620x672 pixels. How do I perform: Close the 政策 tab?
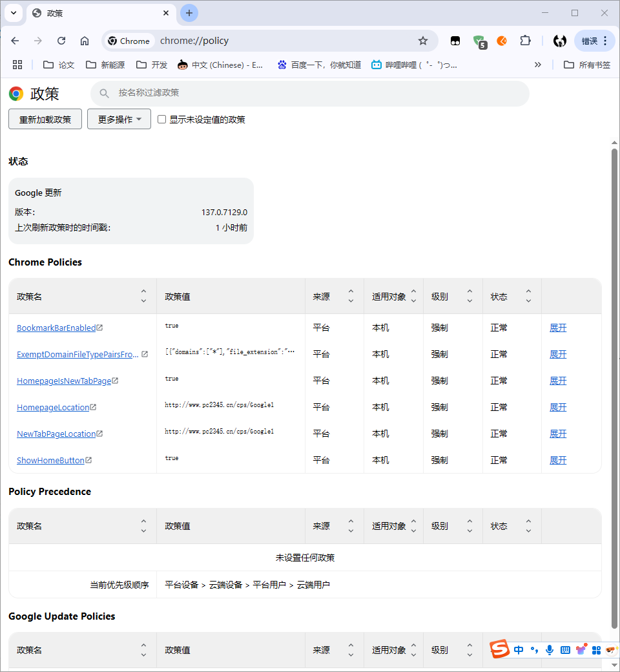point(166,14)
